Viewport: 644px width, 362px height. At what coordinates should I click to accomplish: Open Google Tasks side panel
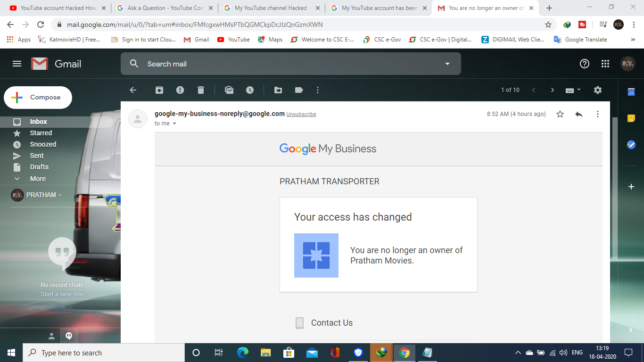(631, 145)
